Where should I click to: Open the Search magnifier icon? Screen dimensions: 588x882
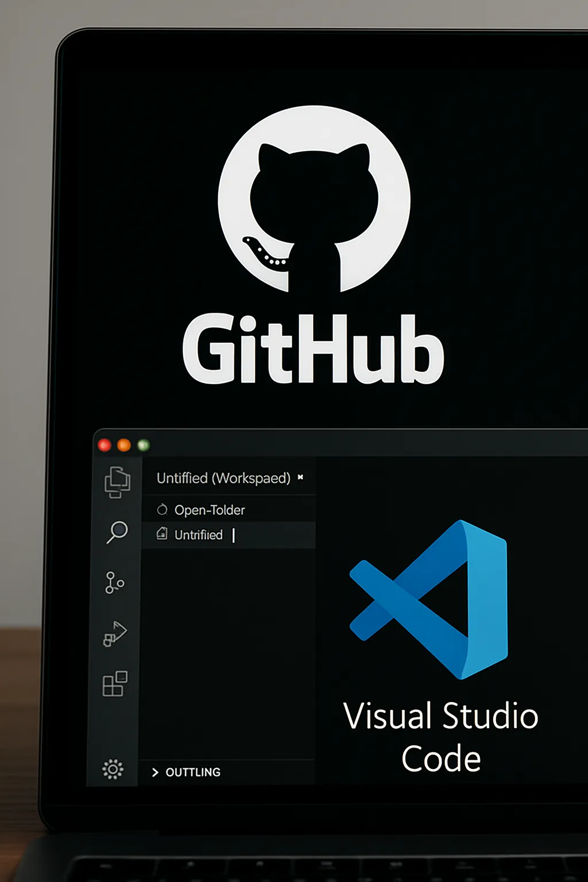coord(117,532)
